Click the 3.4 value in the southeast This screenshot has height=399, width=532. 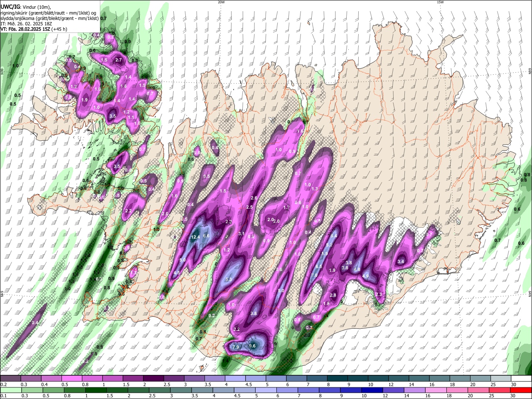pyautogui.click(x=401, y=262)
